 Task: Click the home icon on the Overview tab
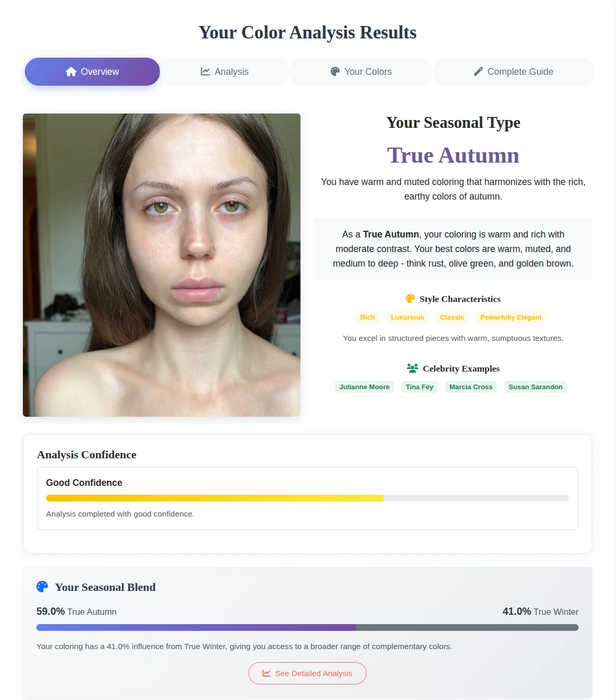[71, 72]
